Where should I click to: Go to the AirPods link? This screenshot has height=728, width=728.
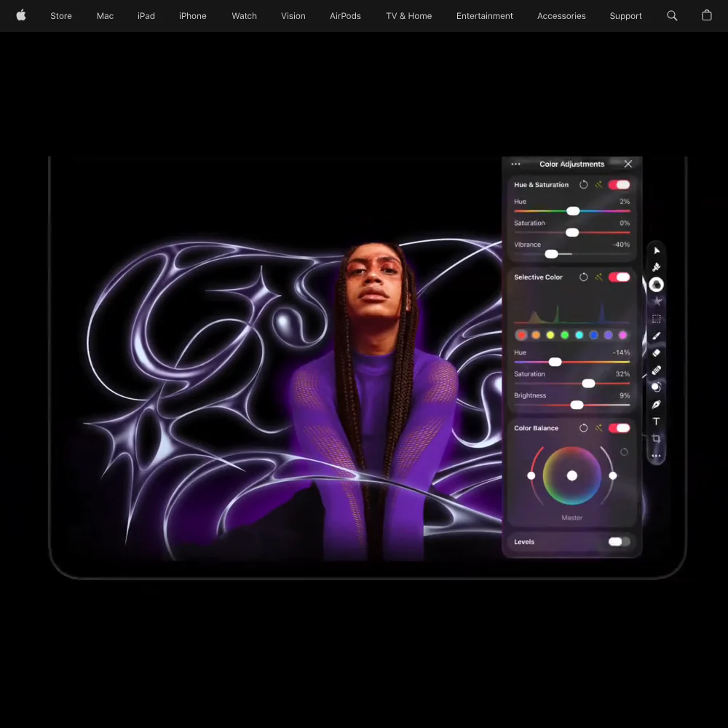point(345,16)
